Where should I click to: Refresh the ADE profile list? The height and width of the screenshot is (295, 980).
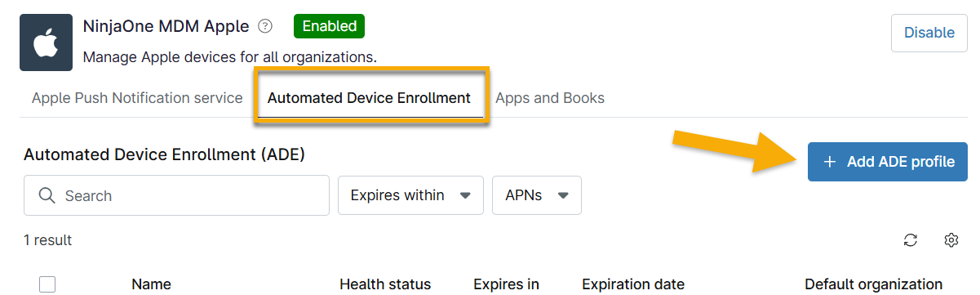coord(911,240)
